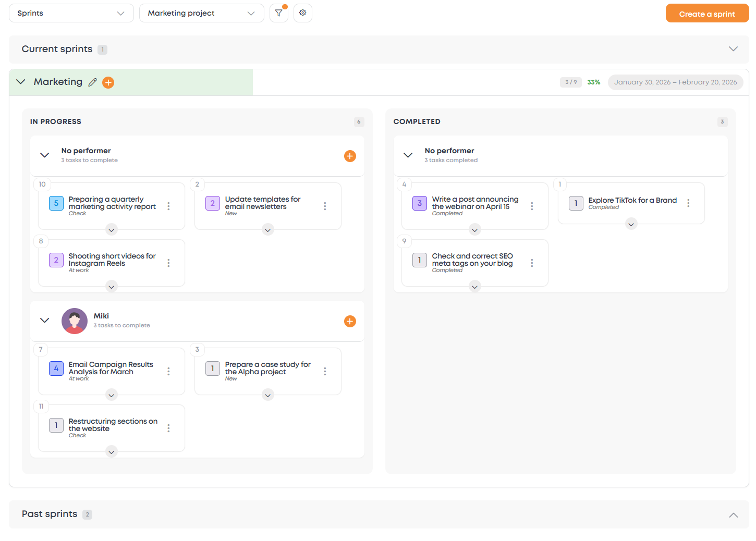Click Miki's avatar picture

(75, 321)
